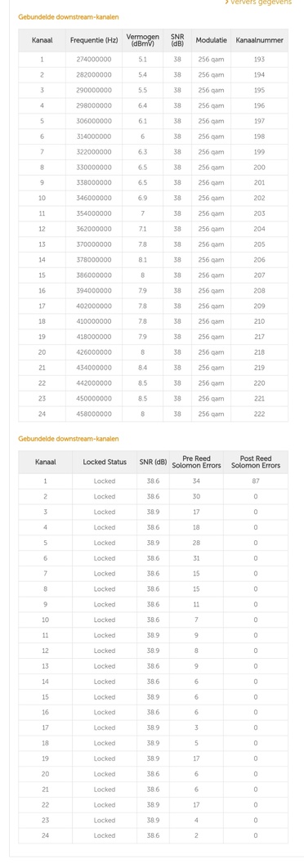The image size is (304, 868).
Task: Click the Locked Status column header
Action: pos(105,462)
